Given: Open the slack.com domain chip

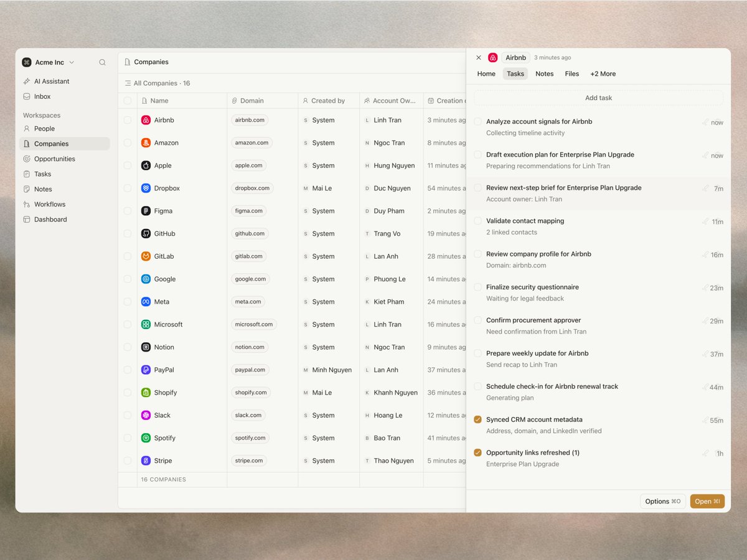Looking at the screenshot, I should pyautogui.click(x=248, y=415).
